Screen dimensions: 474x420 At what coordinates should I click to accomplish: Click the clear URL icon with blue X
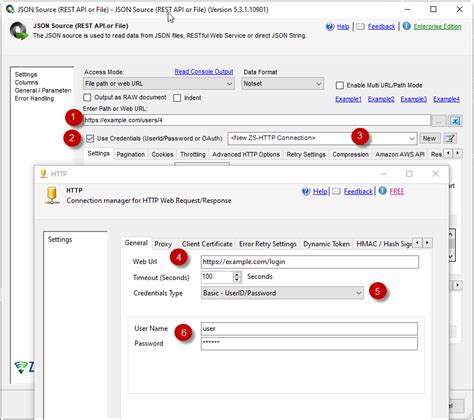[455, 121]
